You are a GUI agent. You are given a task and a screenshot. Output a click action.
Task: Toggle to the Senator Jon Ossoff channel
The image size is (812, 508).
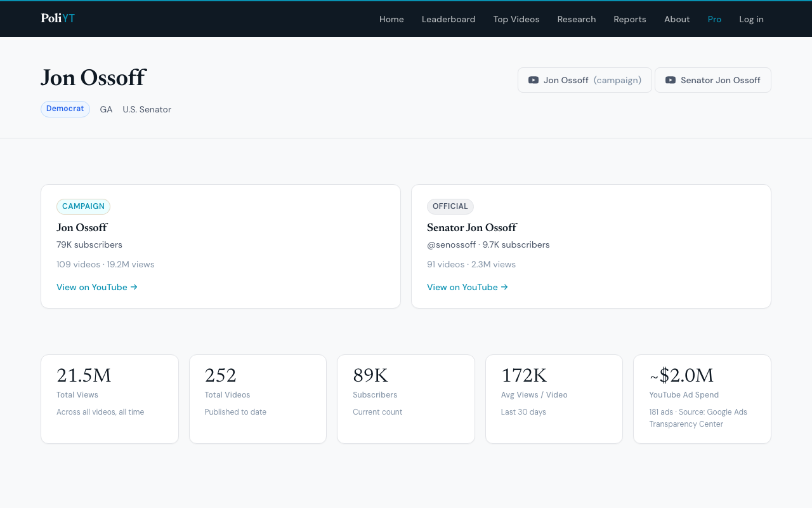click(x=712, y=80)
